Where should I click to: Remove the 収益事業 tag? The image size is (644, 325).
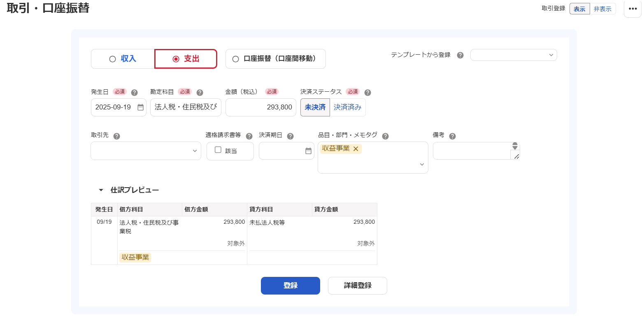(356, 149)
